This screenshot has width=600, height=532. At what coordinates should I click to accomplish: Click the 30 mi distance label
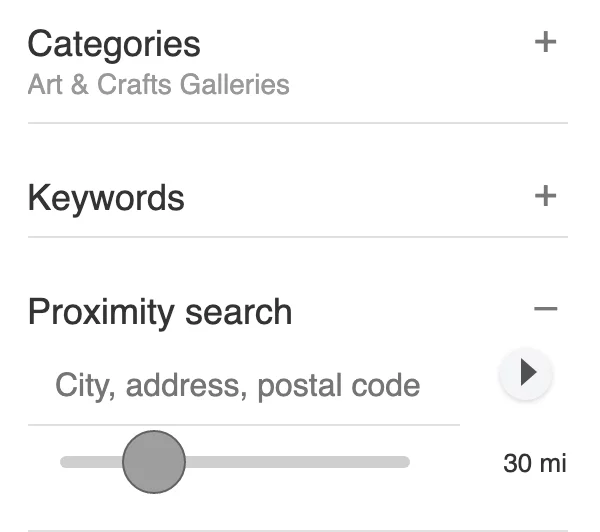534,464
